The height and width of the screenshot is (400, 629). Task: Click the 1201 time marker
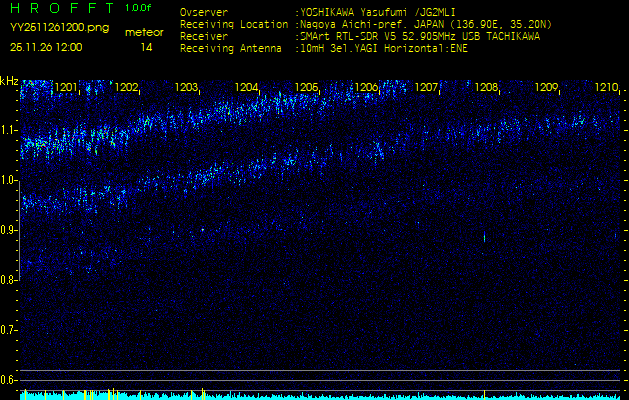[66, 88]
